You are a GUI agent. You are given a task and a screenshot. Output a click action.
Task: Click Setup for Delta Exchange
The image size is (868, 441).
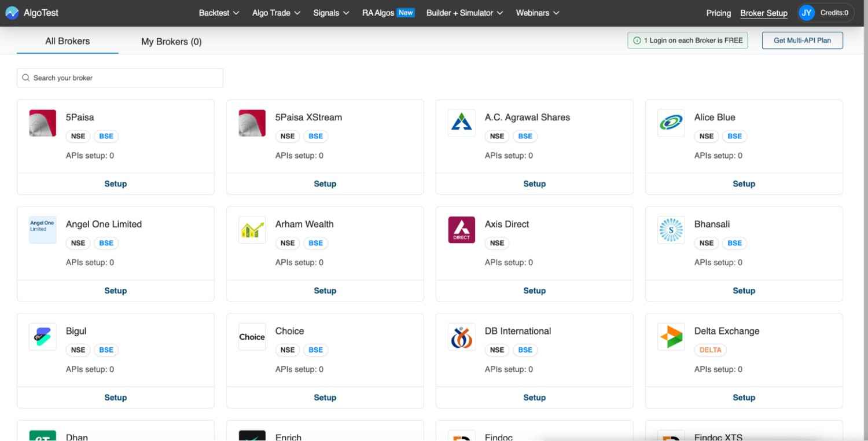pos(744,398)
